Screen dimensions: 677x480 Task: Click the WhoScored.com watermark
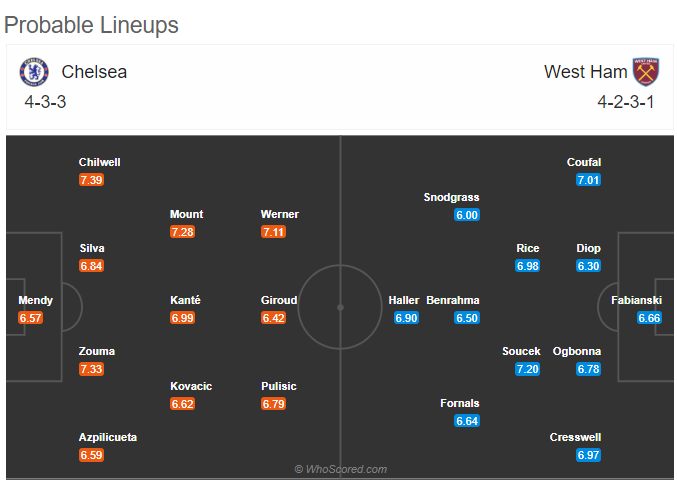[341, 469]
